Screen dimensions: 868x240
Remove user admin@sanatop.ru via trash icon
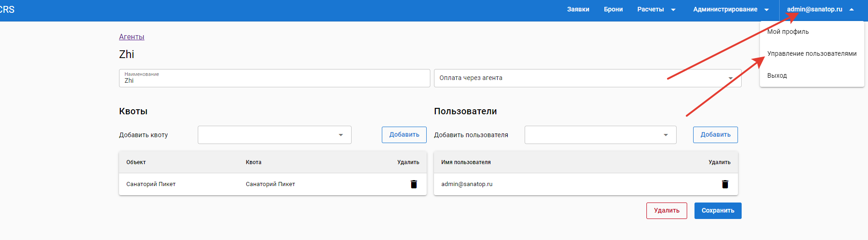pos(725,184)
